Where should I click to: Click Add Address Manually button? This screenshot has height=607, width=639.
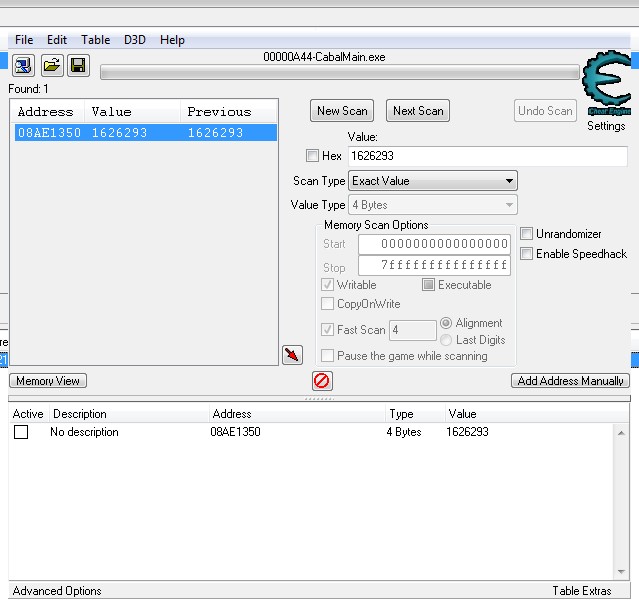click(570, 381)
